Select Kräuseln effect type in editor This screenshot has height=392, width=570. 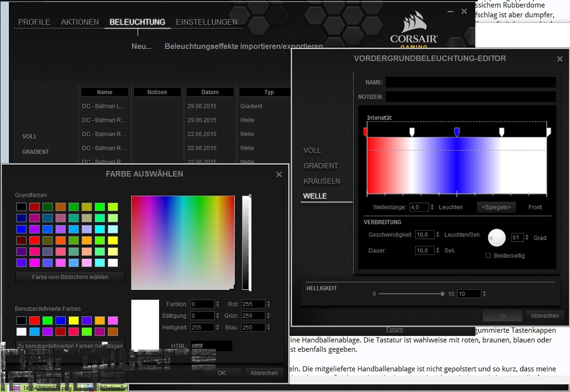coord(322,181)
